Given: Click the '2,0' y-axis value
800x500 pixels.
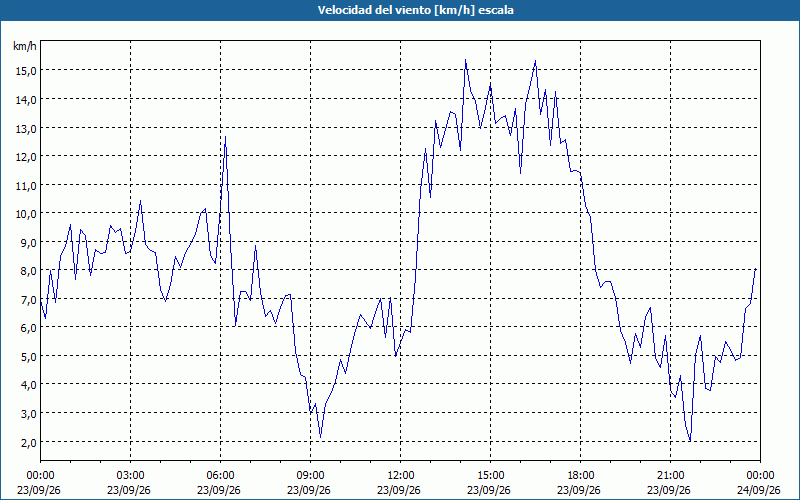Looking at the screenshot, I should coord(28,442).
